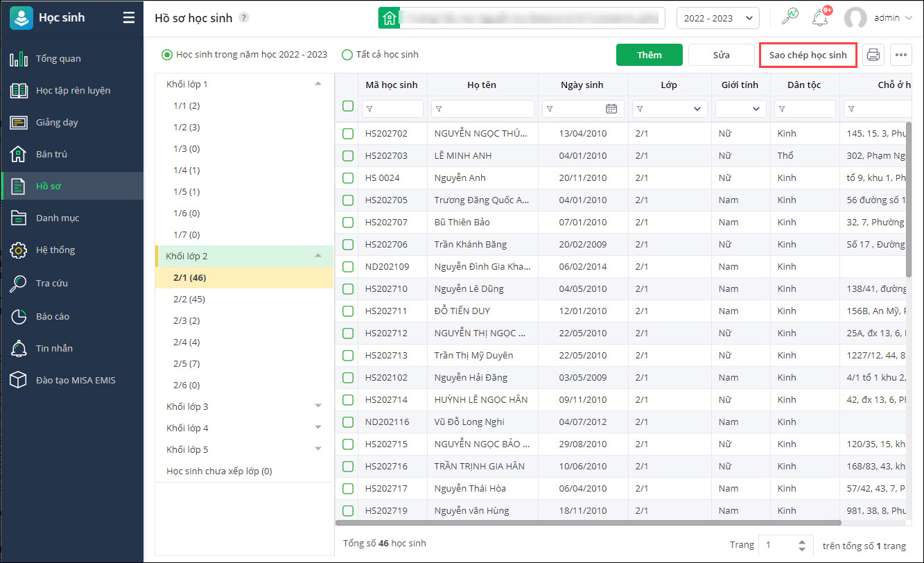Click the Sao chép học sinh button
The image size is (924, 563).
808,55
